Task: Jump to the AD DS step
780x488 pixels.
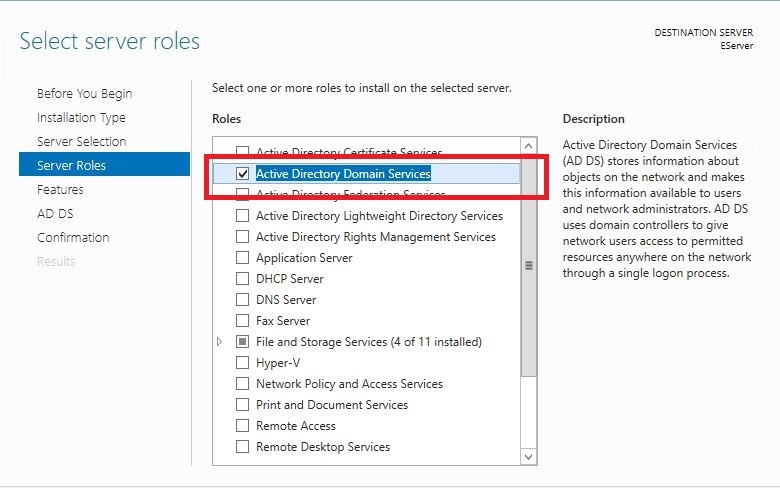Action: click(55, 214)
